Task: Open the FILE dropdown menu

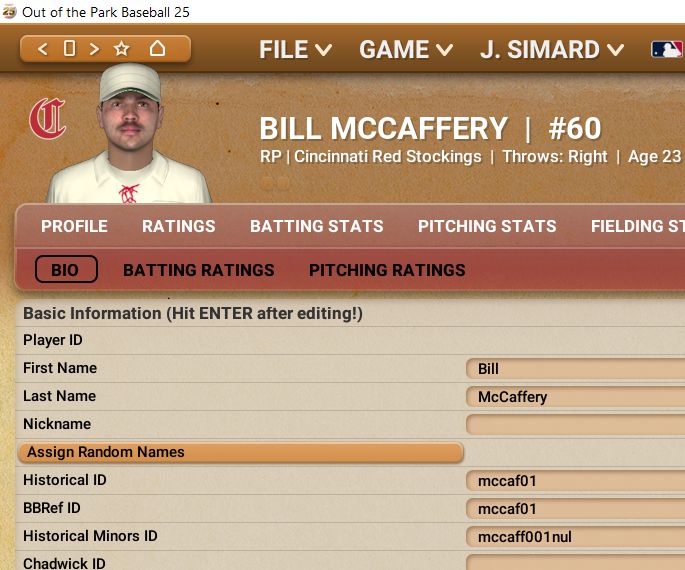Action: point(295,50)
